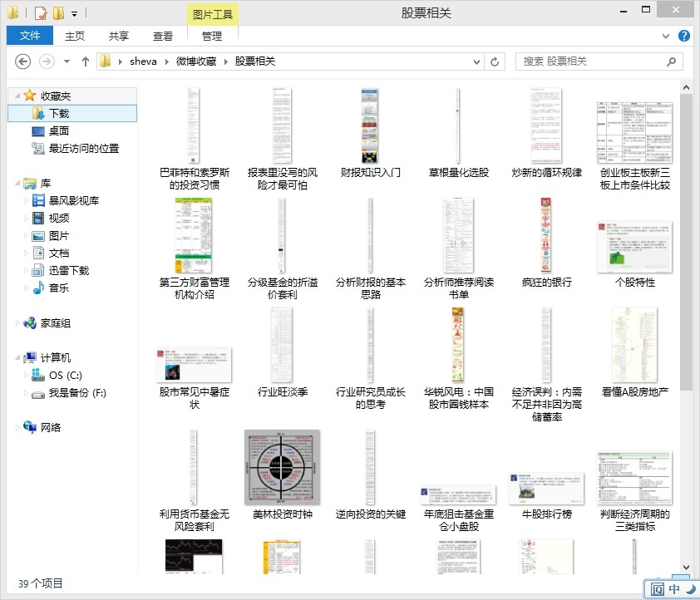Switch to the 主页 ribbon tab
700x600 pixels.
(75, 36)
